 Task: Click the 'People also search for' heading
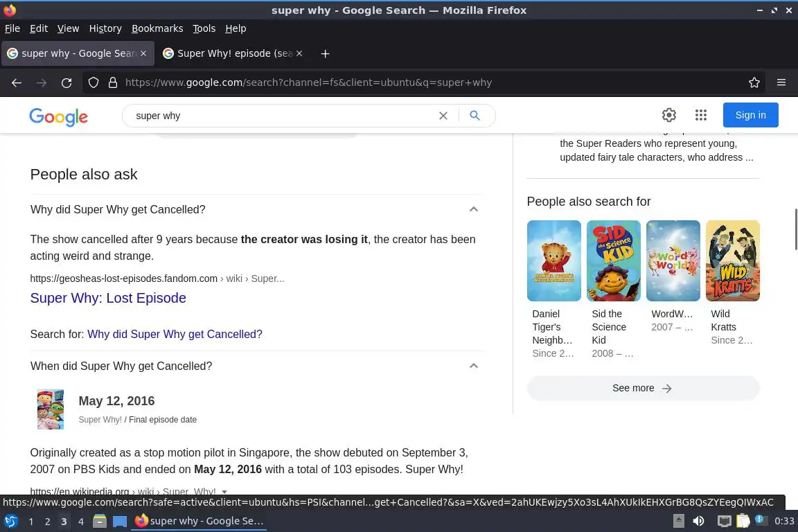pos(589,202)
